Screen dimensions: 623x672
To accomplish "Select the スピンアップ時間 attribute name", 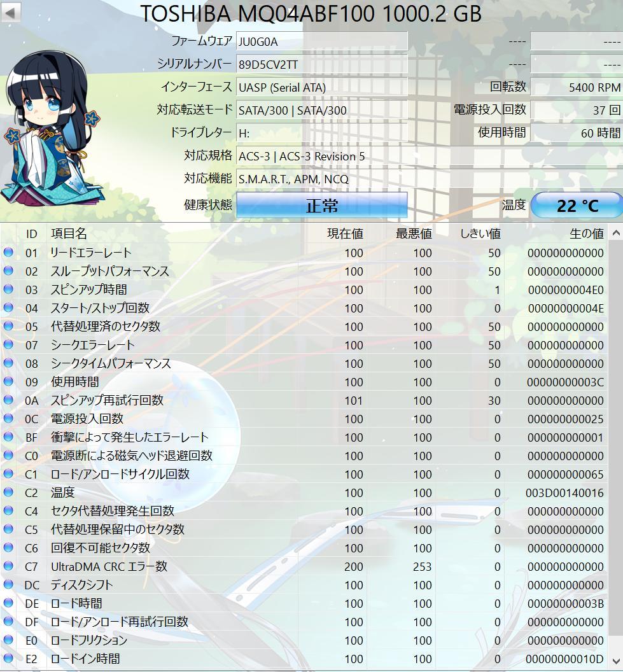I will tap(88, 290).
